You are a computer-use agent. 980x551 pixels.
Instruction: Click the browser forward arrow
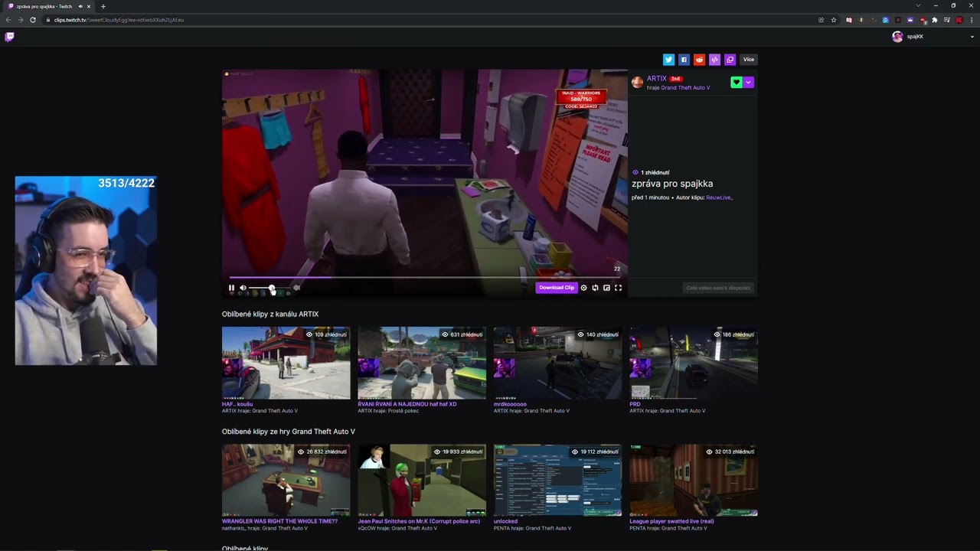point(20,20)
